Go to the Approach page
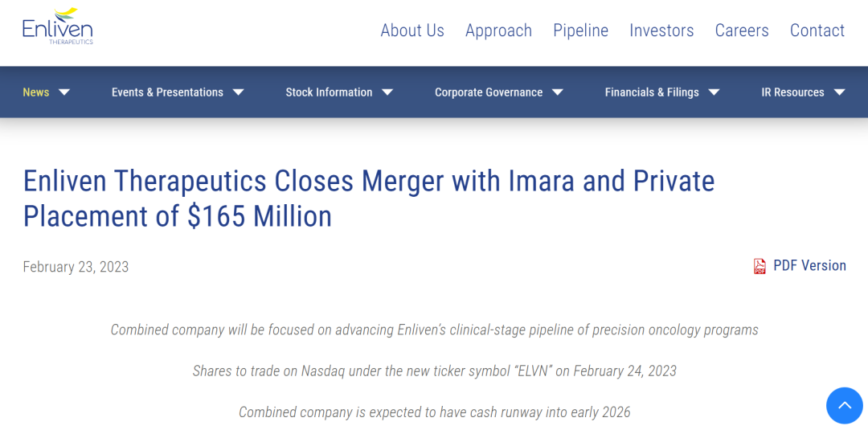Image resolution: width=868 pixels, height=426 pixels. coord(498,31)
